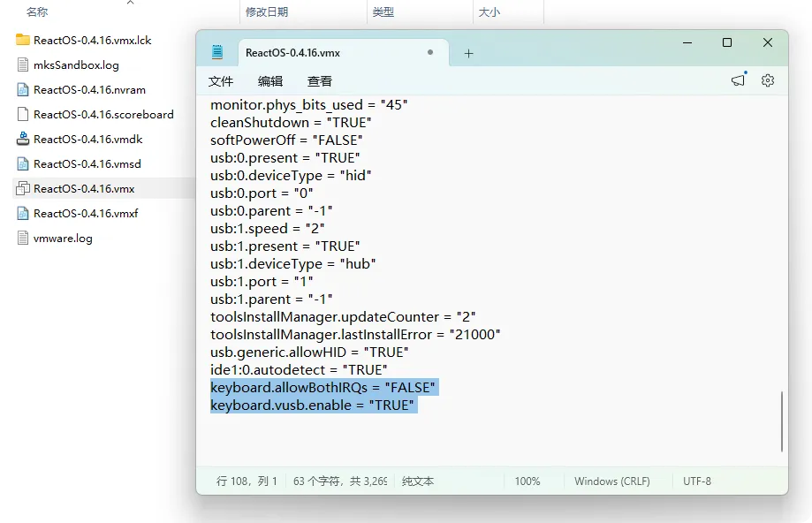Click the Notepad app icon in title bar

[217, 52]
